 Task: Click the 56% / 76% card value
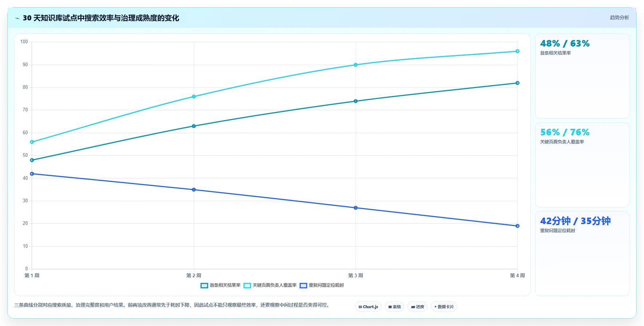[x=565, y=132]
